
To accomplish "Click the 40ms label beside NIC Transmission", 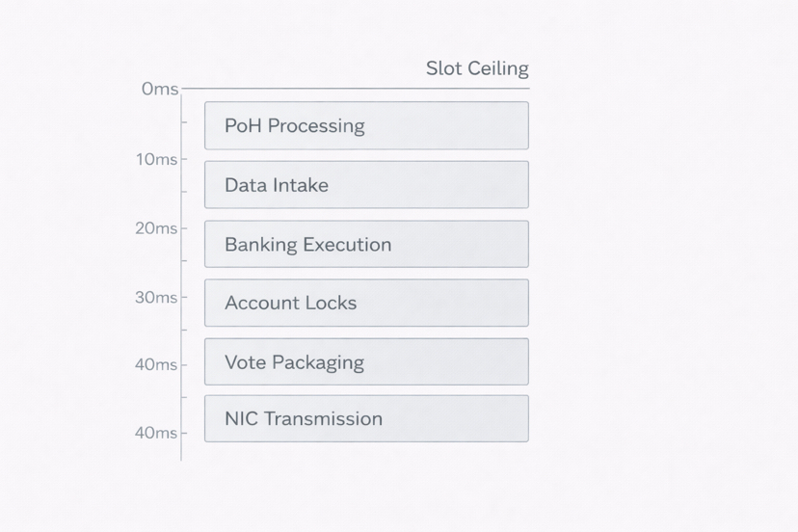I will click(x=156, y=433).
